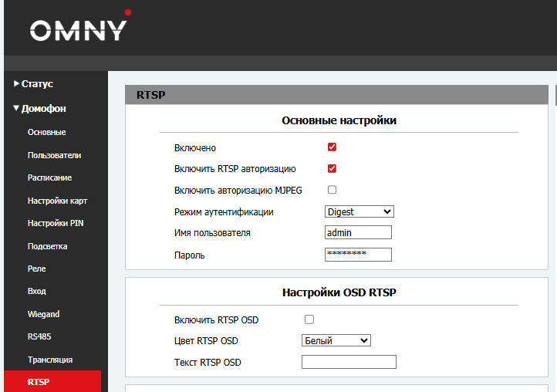Open the Режим аутентификации Digest dropdown

coord(359,211)
